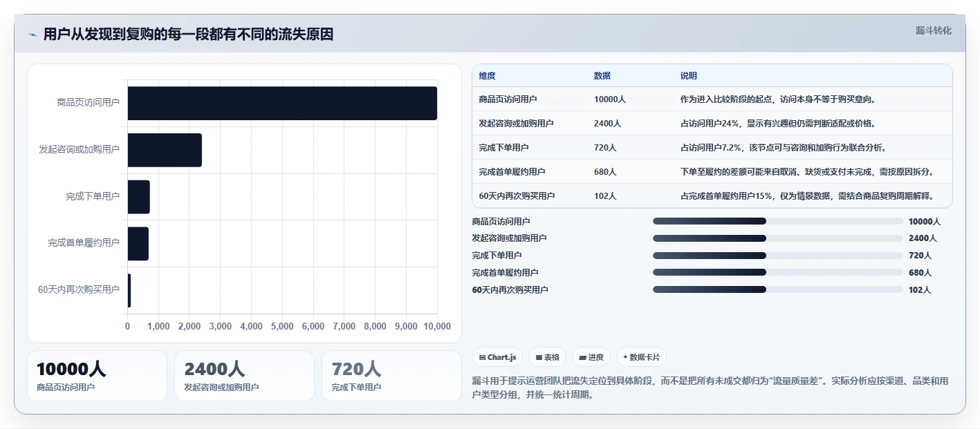Click the 数据卡片 chip
The height and width of the screenshot is (429, 980).
[x=641, y=357]
